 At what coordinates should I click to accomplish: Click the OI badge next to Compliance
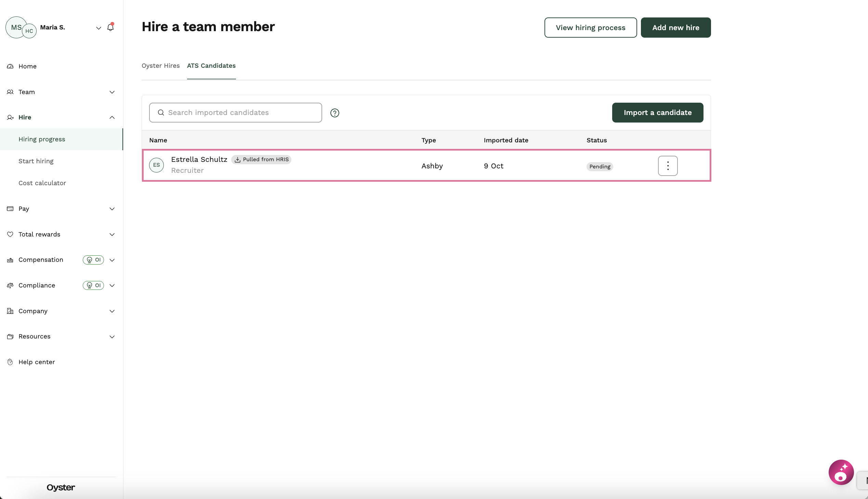93,285
